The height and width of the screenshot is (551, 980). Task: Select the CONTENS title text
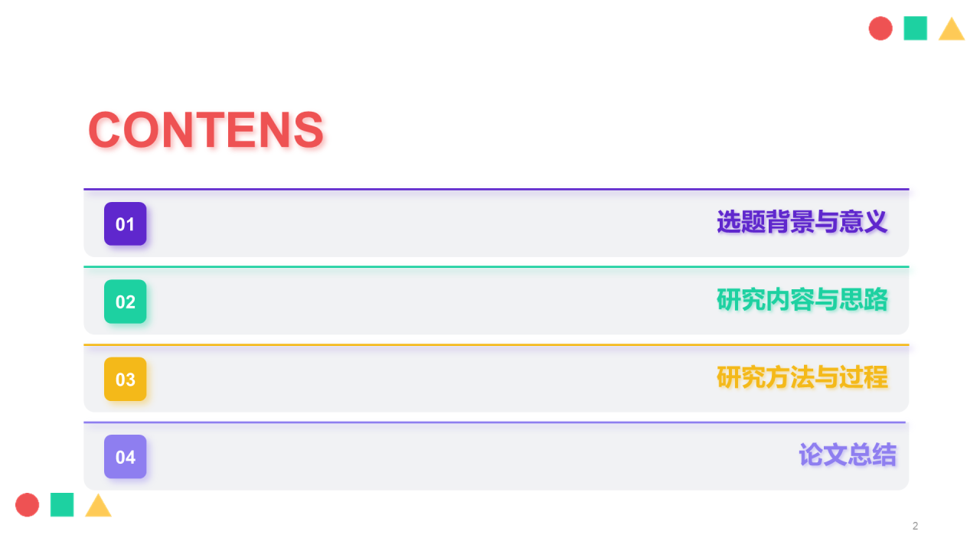tap(206, 130)
